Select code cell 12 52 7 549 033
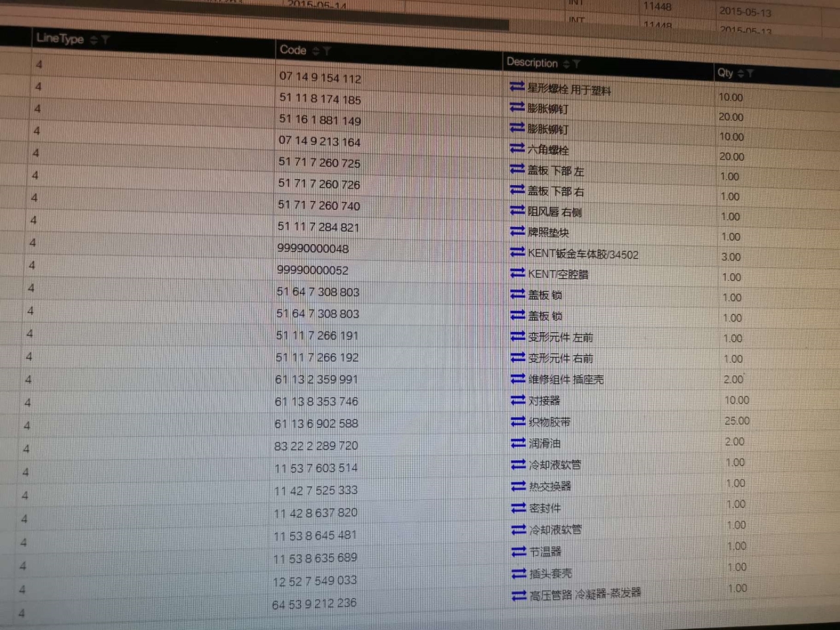 click(315, 581)
